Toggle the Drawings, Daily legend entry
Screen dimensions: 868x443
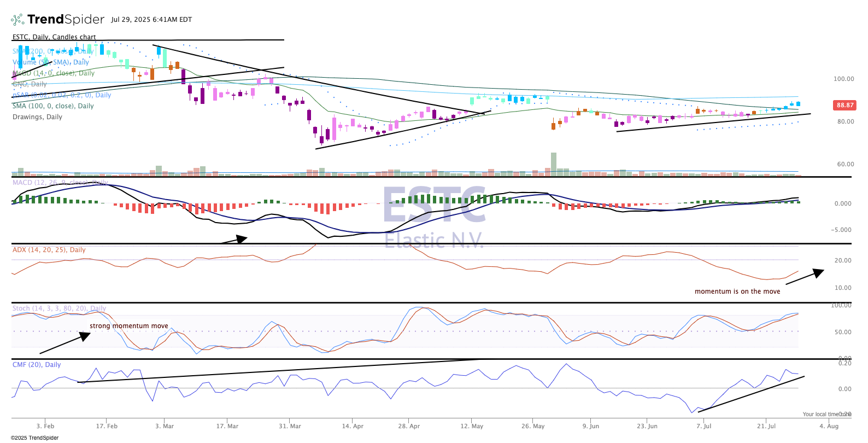37,117
